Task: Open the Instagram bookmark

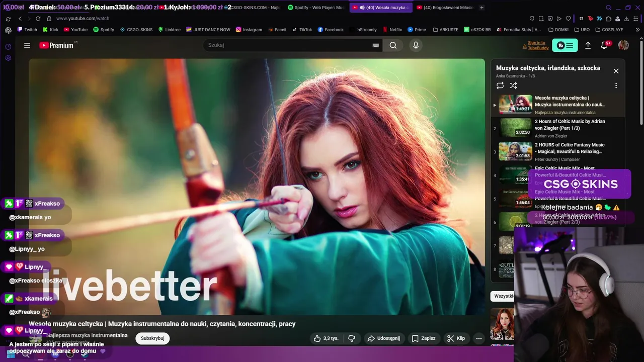Action: [249, 30]
